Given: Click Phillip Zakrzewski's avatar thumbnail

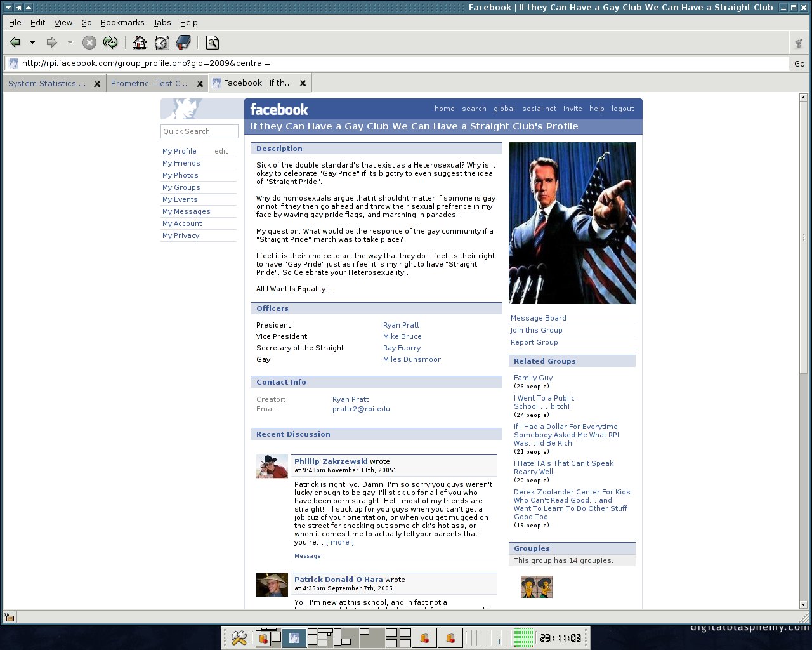Looking at the screenshot, I should coord(272,467).
